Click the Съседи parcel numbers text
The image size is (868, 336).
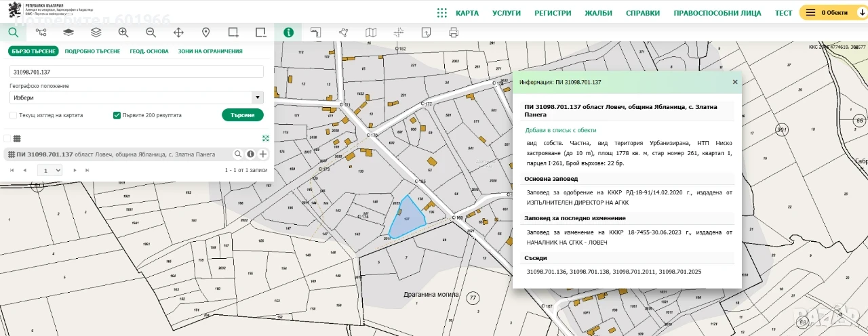pos(614,272)
